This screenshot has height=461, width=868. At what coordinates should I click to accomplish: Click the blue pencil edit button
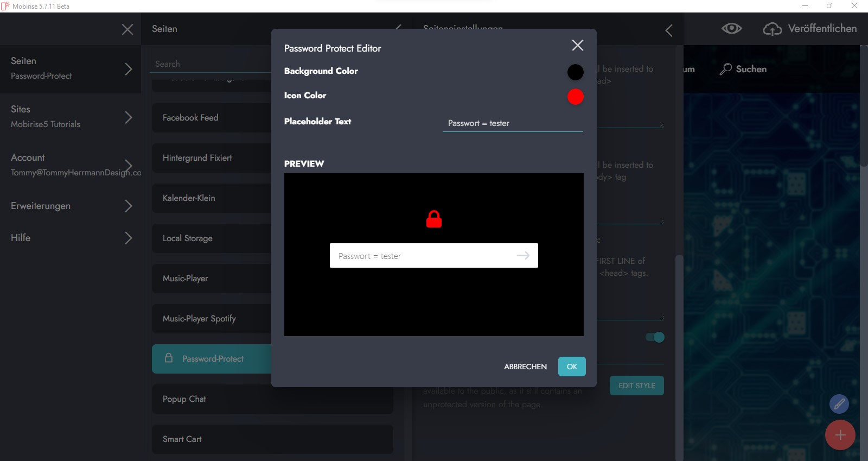coord(839,404)
